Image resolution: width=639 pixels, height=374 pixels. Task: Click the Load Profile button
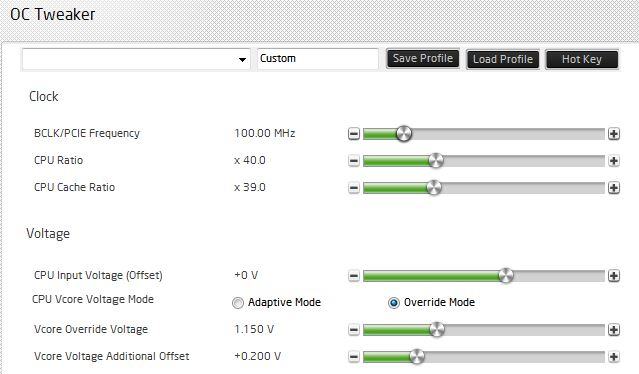click(x=503, y=59)
